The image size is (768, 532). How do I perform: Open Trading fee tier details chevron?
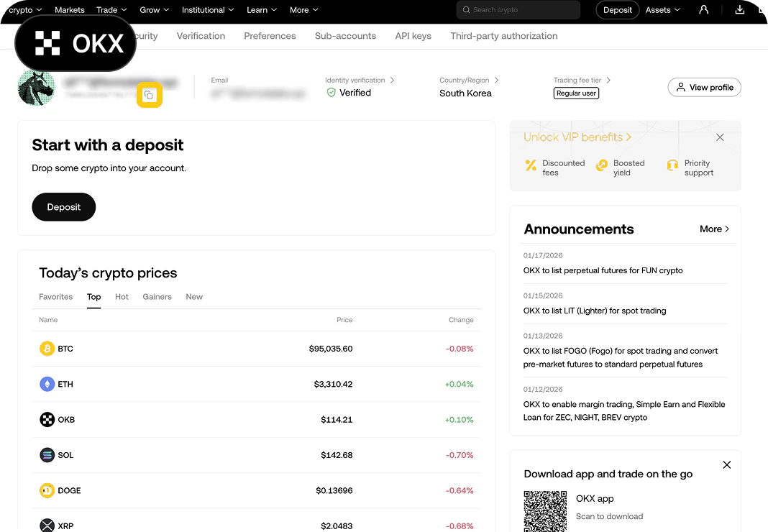tap(608, 80)
